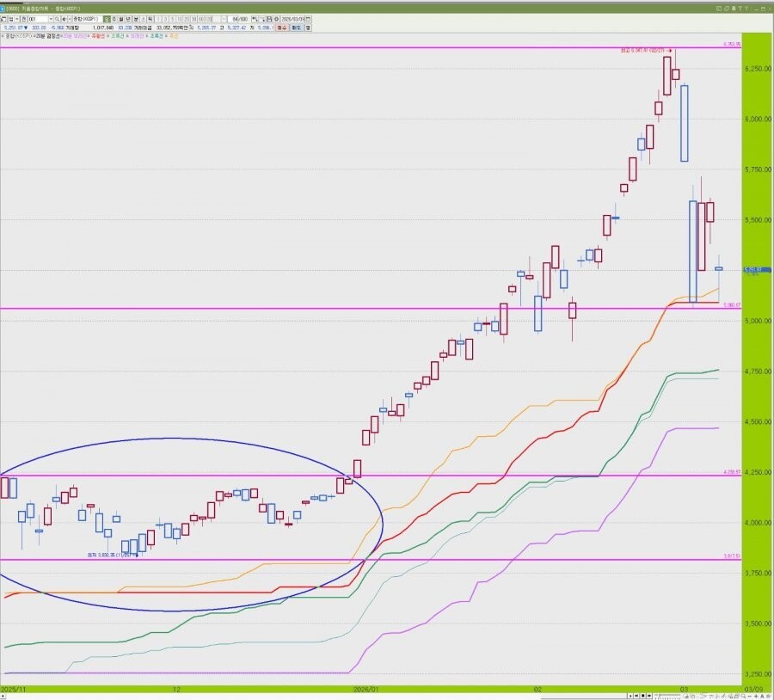Click the red 주황선 legend label
The image size is (774, 700).
coord(98,36)
